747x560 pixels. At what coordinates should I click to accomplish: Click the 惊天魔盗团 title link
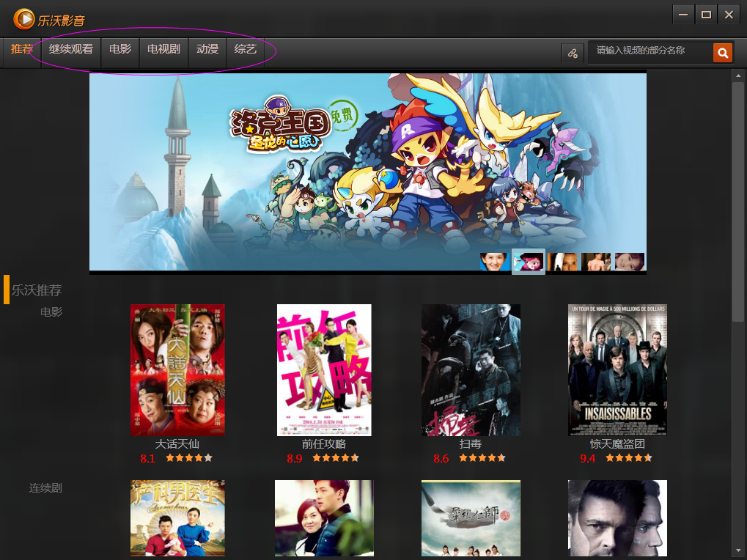point(617,444)
